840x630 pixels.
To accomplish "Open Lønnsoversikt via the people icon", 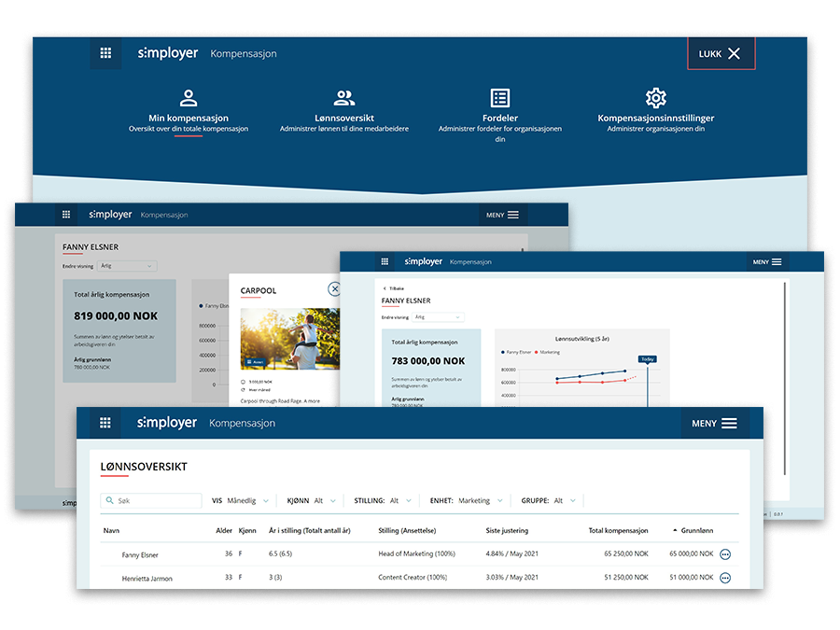I will pyautogui.click(x=344, y=98).
